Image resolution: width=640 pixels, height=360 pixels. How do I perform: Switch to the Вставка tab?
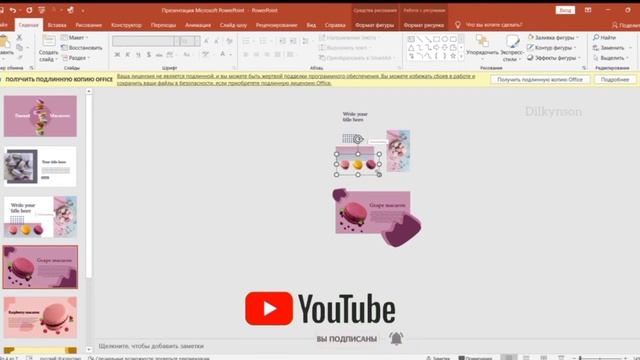pyautogui.click(x=57, y=25)
